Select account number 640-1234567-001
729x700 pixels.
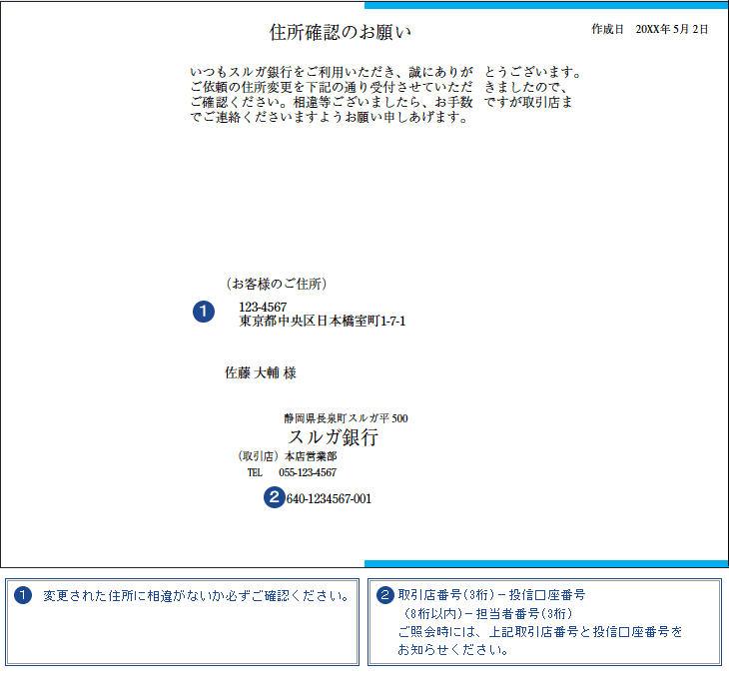(329, 498)
